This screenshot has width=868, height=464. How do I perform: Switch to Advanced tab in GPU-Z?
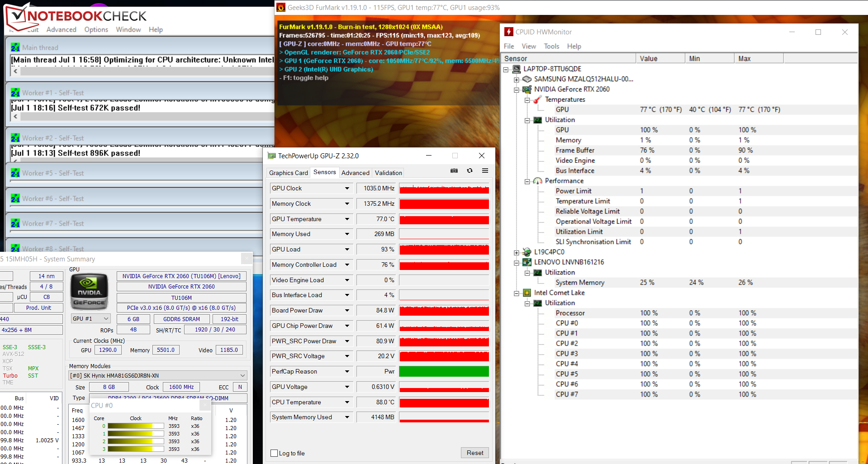click(355, 173)
